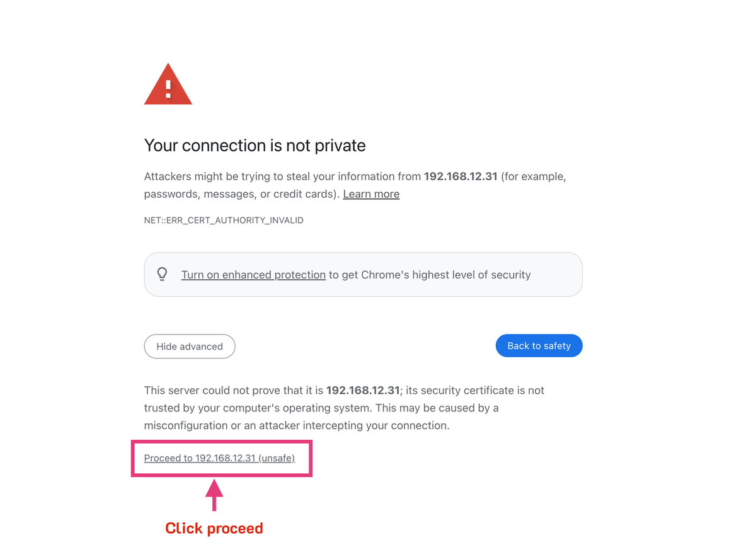This screenshot has height=557, width=756.
Task: Click bold IP address in attackers warning sentence
Action: (462, 176)
